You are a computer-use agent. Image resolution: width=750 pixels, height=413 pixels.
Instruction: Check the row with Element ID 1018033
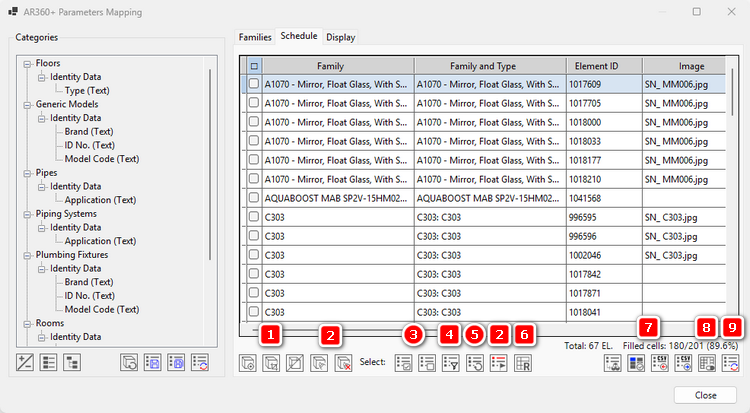point(254,141)
